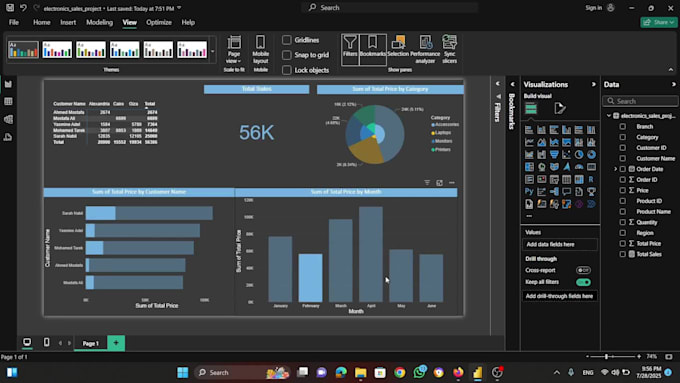Select Page 1 tab

[x=91, y=343]
